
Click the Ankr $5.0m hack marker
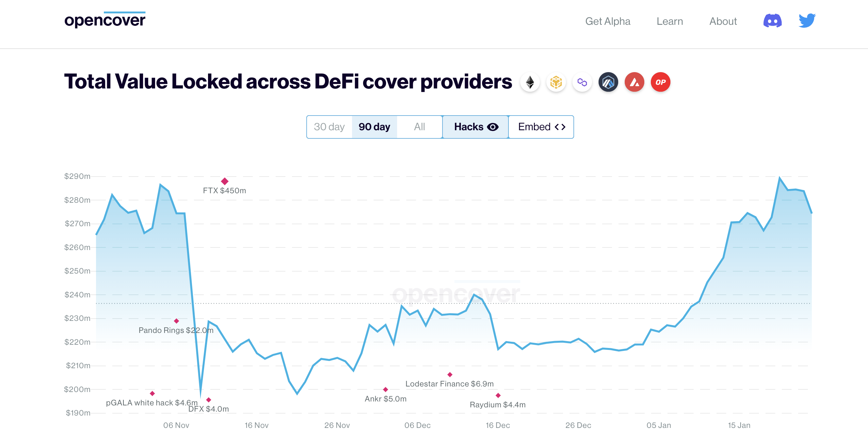385,389
